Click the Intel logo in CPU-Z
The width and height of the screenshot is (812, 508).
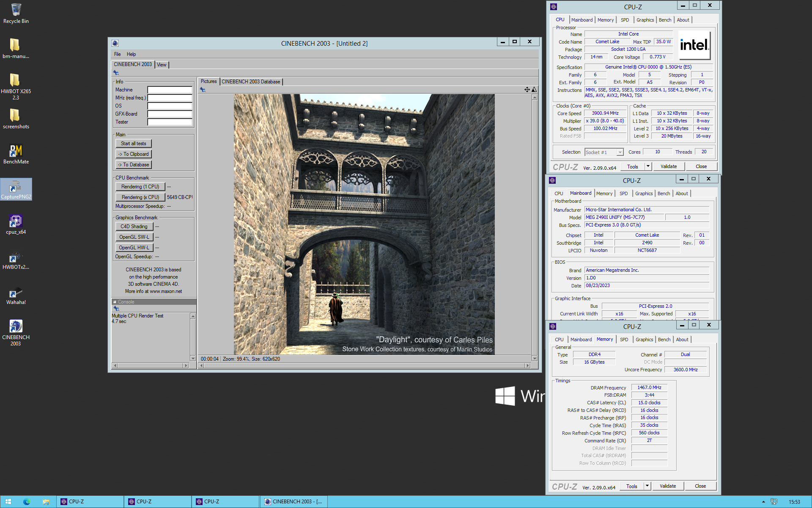click(694, 45)
